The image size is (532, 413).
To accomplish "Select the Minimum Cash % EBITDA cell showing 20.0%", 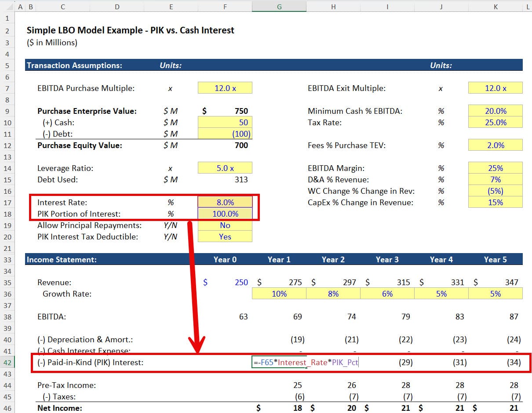I will [495, 111].
